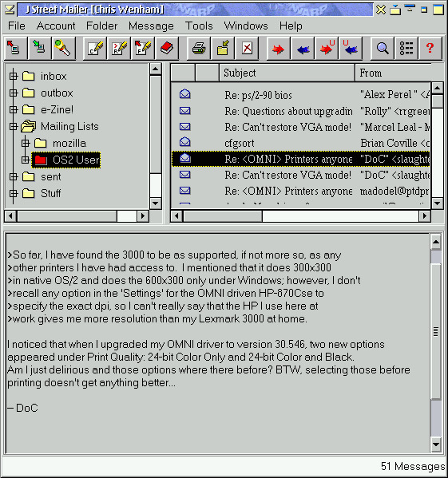
Task: Select the cfgsort message from Brian Coville
Action: point(300,143)
